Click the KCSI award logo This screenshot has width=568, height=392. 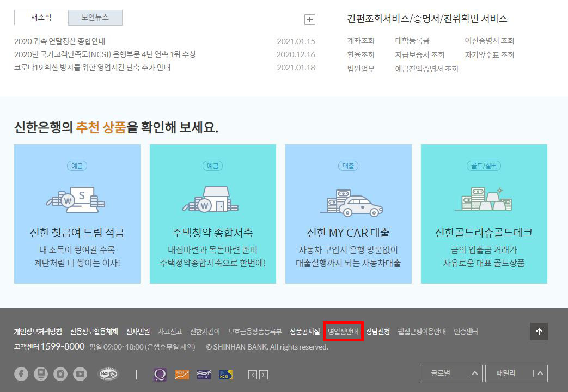coord(225,375)
